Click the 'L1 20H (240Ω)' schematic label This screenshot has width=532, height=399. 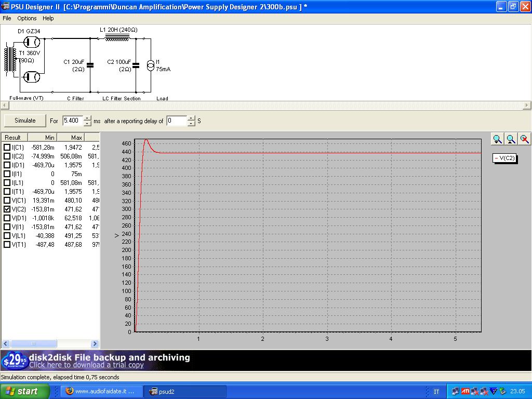(118, 30)
